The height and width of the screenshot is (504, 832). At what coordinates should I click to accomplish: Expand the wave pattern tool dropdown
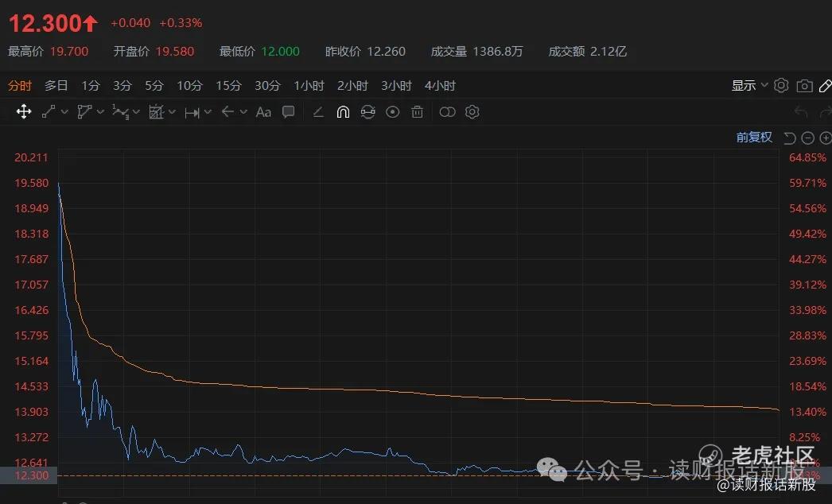pos(136,112)
